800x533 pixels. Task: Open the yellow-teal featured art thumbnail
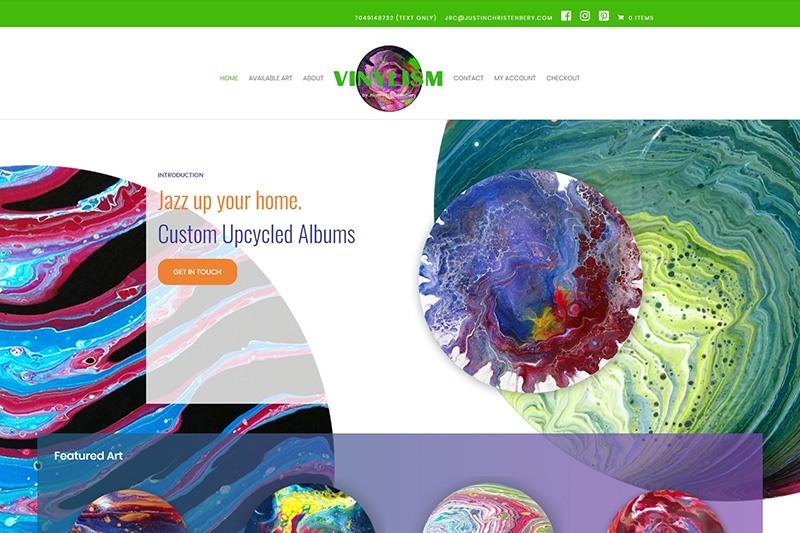[x=310, y=509]
